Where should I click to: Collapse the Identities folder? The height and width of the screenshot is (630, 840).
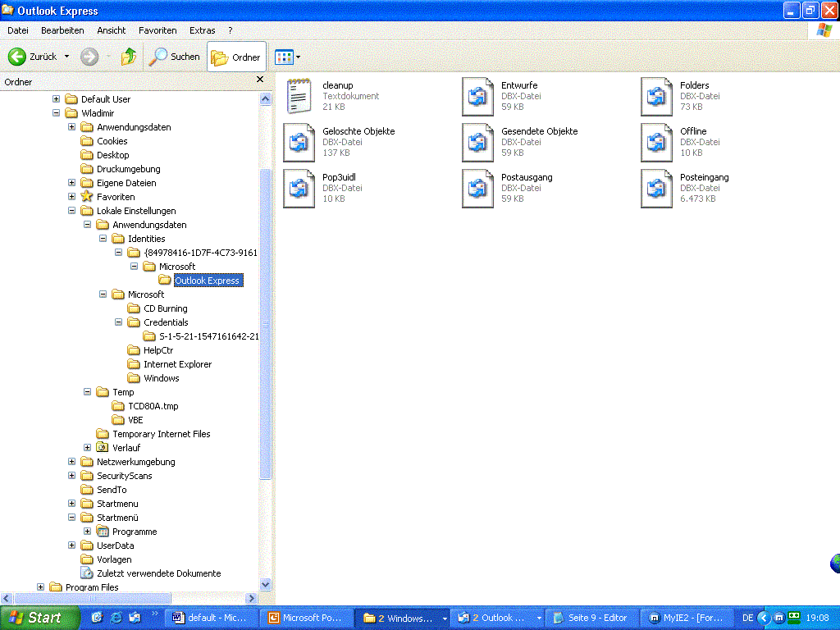[103, 239]
